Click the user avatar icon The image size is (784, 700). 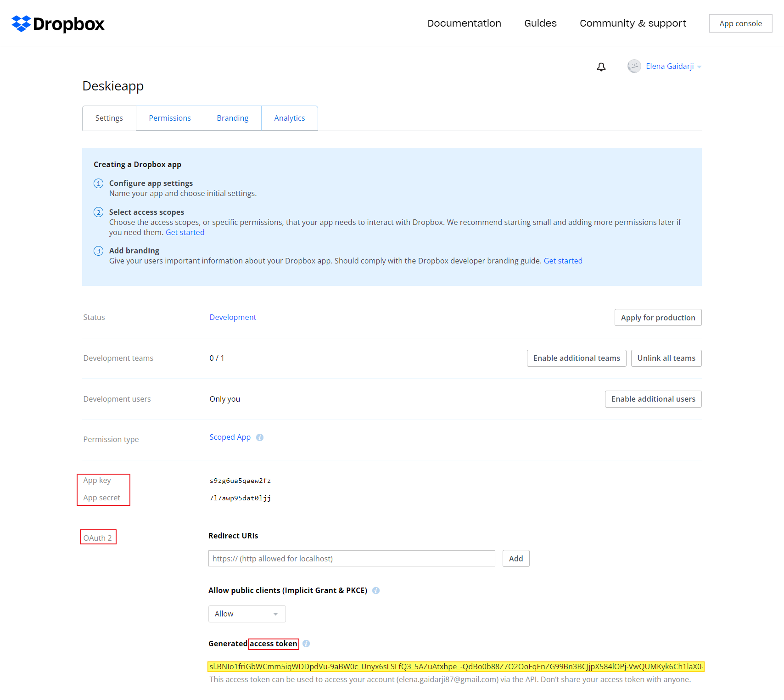pyautogui.click(x=634, y=66)
